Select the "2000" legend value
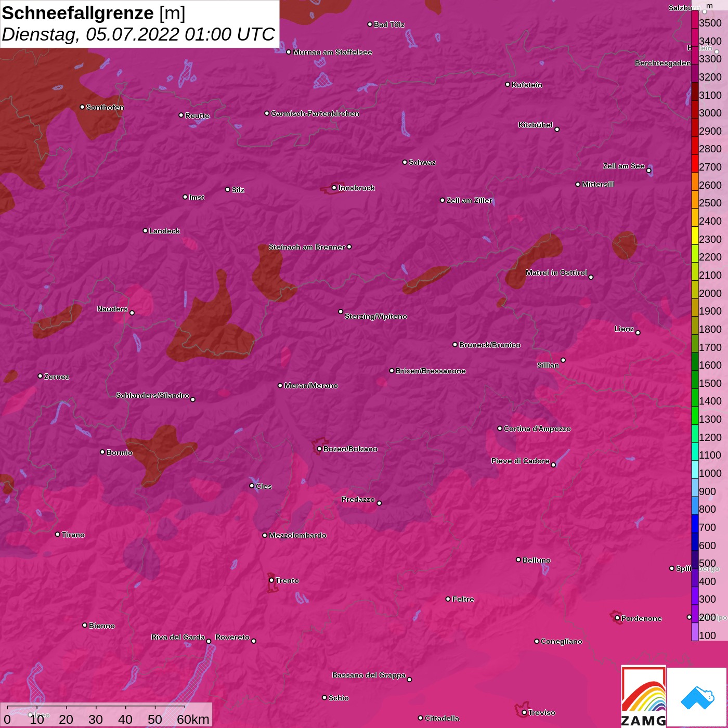This screenshot has height=728, width=728. [x=710, y=293]
